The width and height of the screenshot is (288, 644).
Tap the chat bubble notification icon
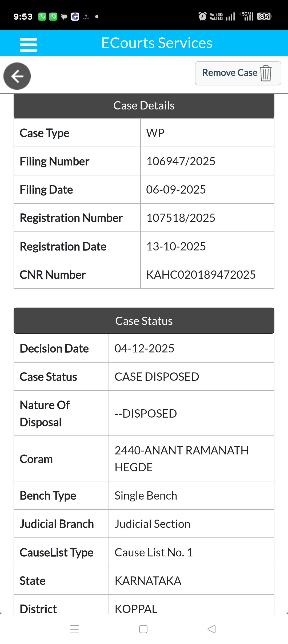64,17
